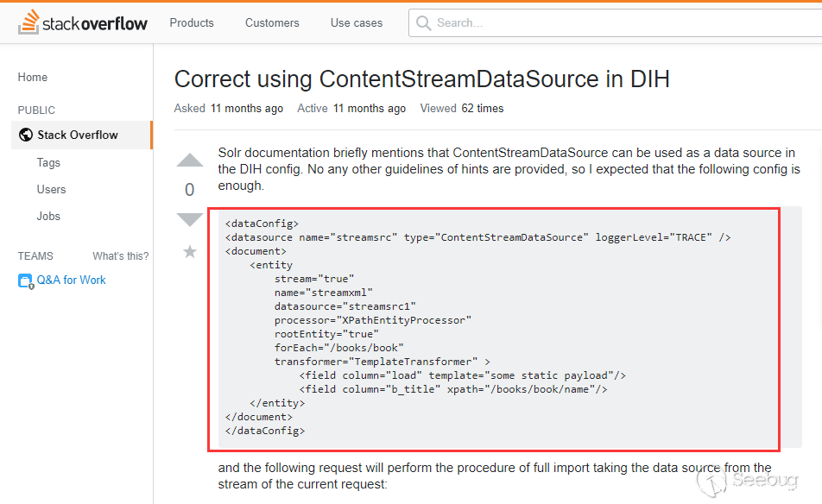Image resolution: width=822 pixels, height=504 pixels.
Task: Downvote the question with down arrow
Action: tap(190, 219)
